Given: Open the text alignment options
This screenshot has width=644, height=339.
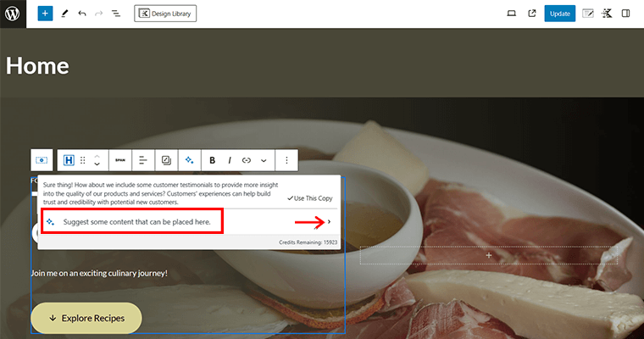Looking at the screenshot, I should 143,160.
